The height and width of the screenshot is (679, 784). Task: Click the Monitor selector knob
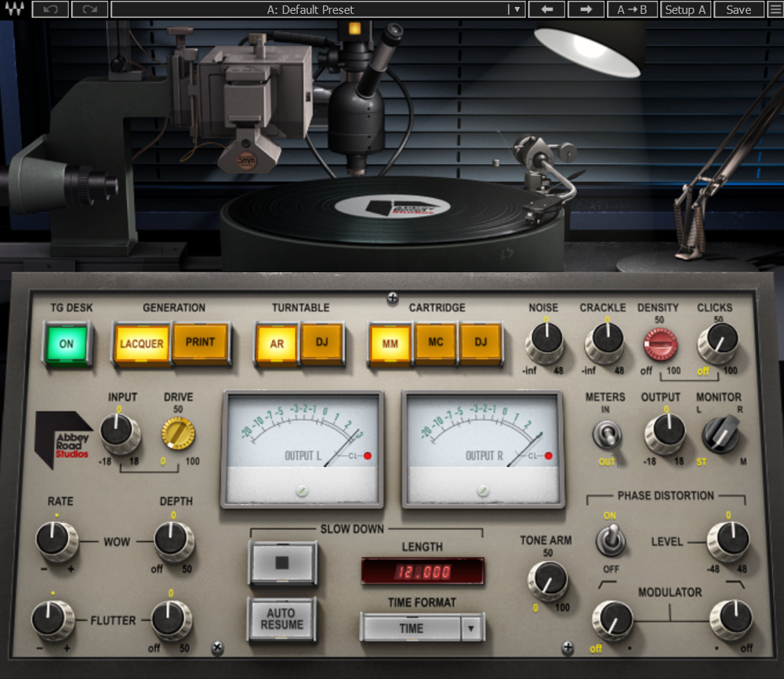(x=720, y=434)
